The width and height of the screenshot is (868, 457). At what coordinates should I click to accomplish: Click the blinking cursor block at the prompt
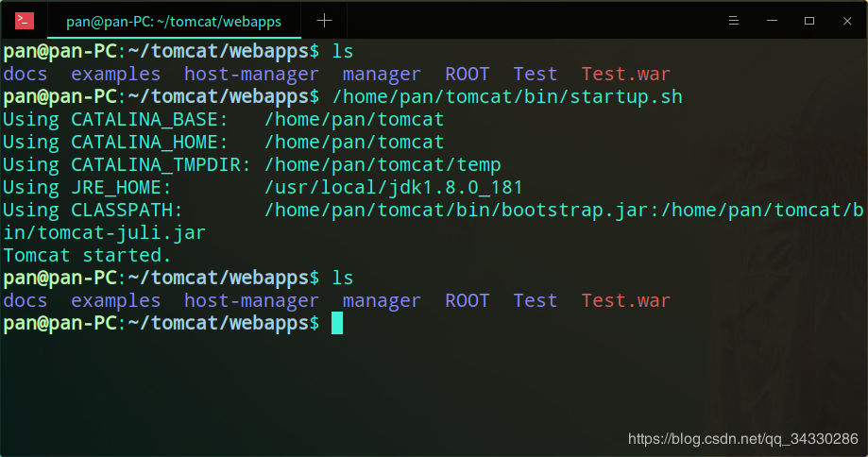[337, 324]
